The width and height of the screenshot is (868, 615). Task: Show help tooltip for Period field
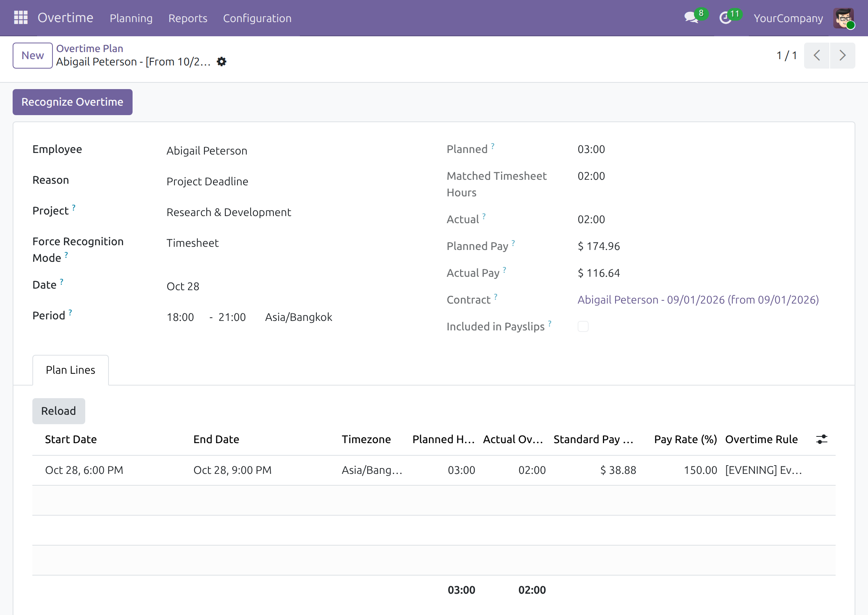pyautogui.click(x=70, y=312)
